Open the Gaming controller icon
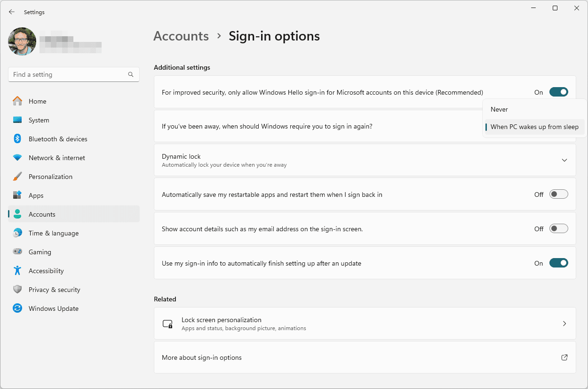 [x=17, y=252]
